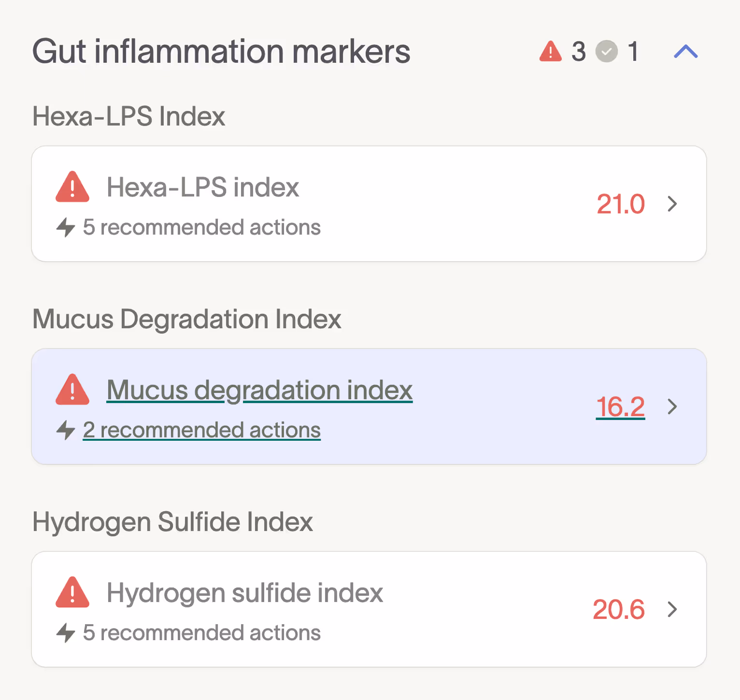Collapse the Gut inflammation markers section
740x700 pixels.
[686, 52]
